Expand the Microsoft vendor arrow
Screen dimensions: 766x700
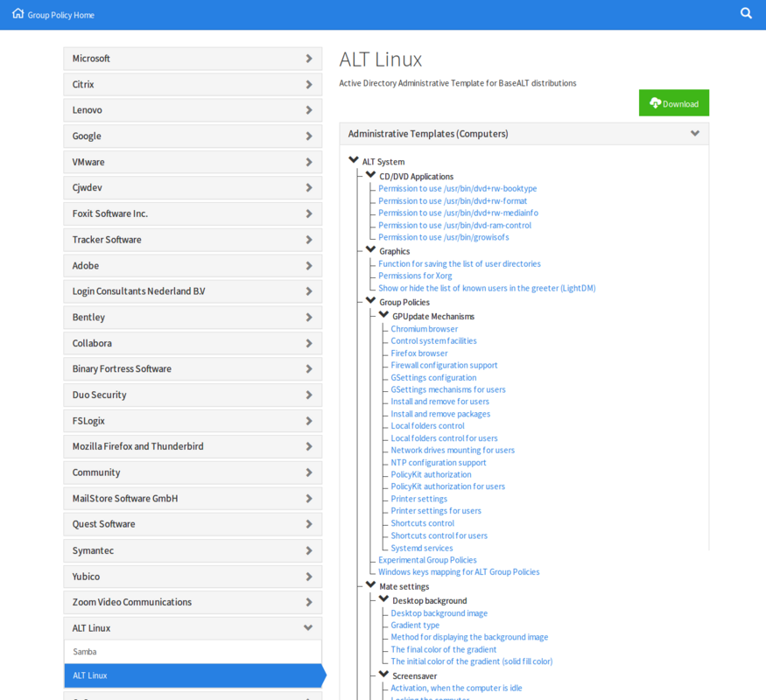coord(309,59)
